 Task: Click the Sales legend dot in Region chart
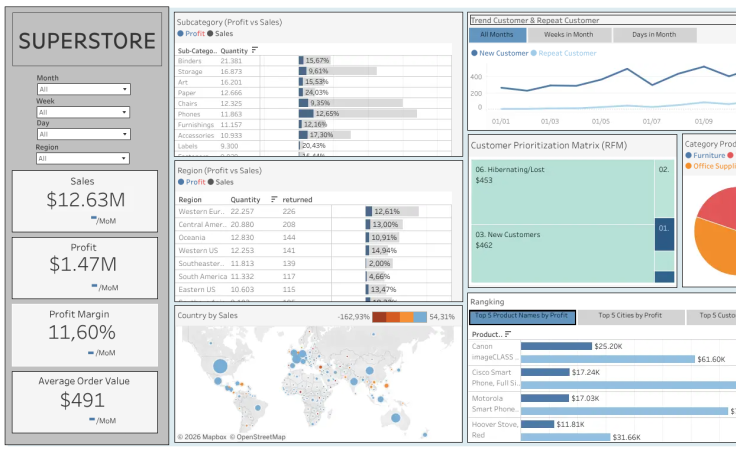[211, 182]
